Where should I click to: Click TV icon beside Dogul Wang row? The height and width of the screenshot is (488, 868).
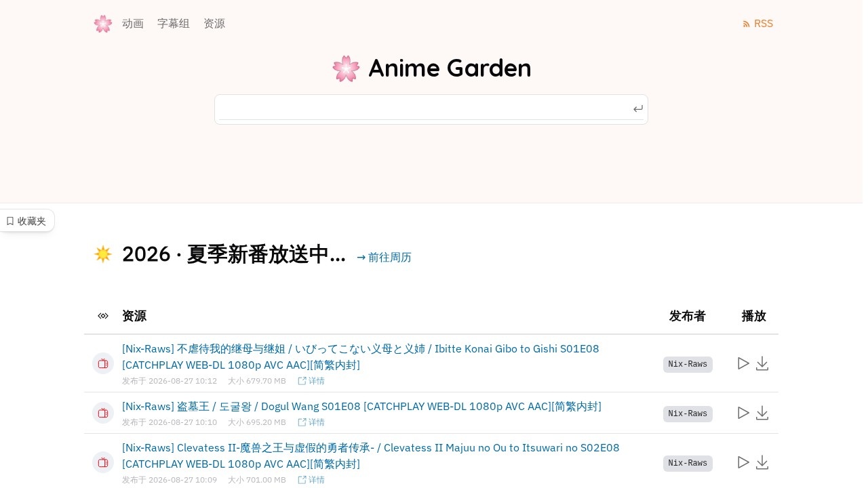(103, 413)
